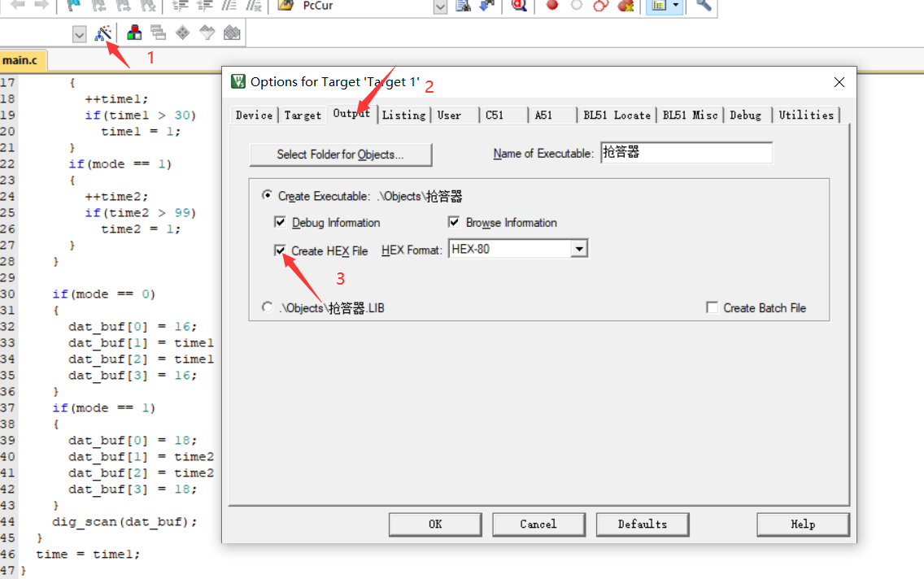Click Select Folder for Objects button
Screen dimensions: 924x579
(x=341, y=155)
